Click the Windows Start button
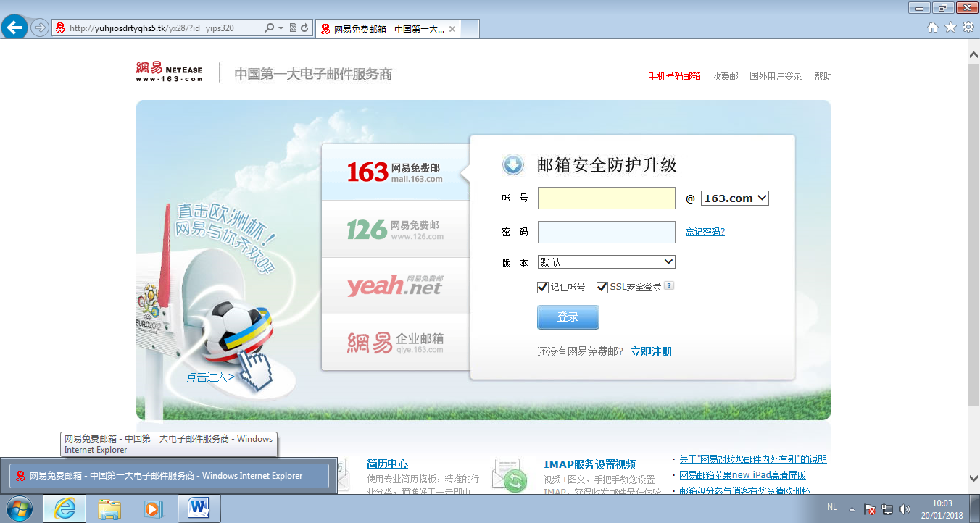 coord(19,509)
